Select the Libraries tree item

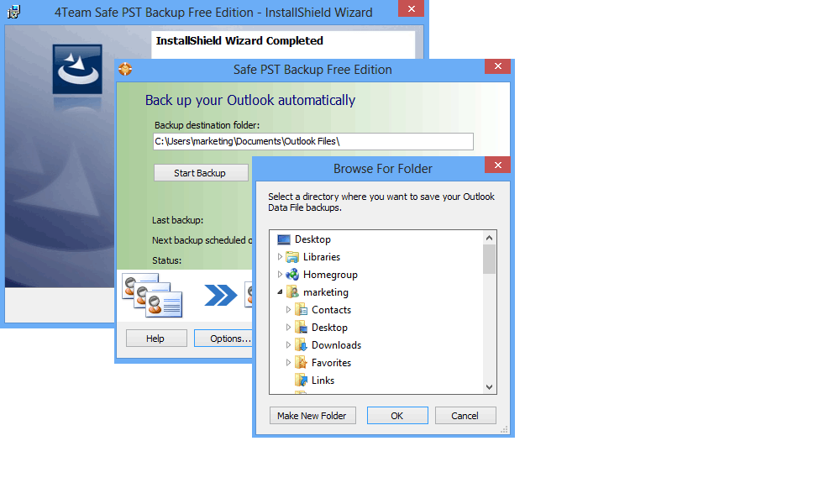point(322,257)
